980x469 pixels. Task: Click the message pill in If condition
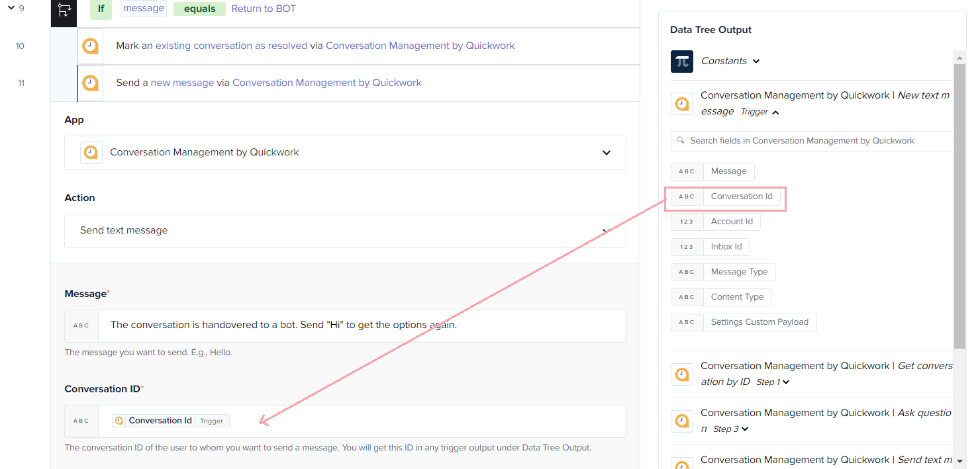coord(144,9)
